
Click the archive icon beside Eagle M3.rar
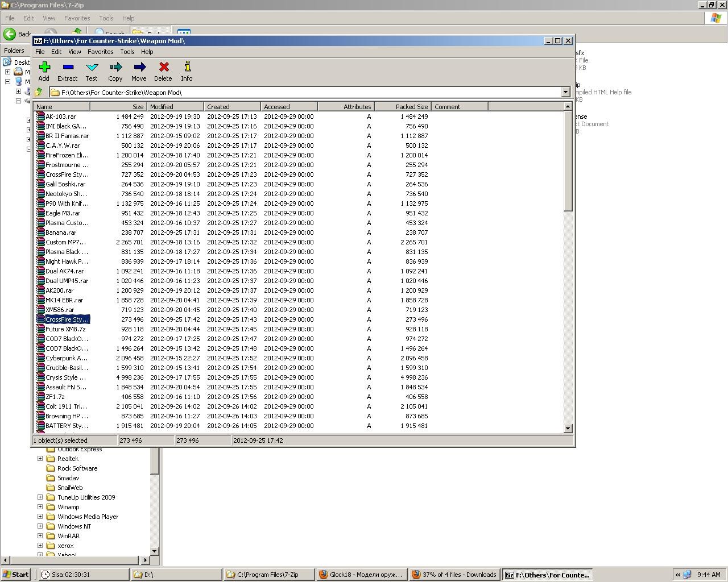point(40,213)
